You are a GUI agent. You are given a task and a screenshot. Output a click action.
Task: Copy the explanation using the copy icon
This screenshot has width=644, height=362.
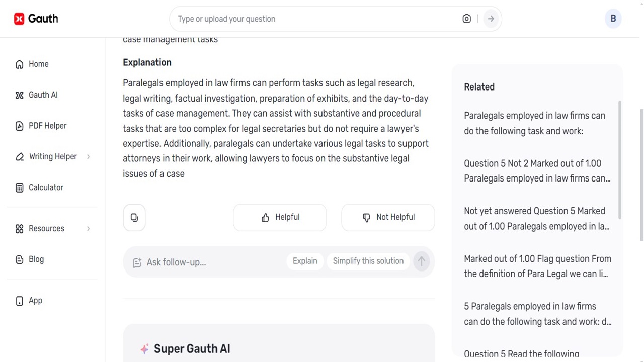coord(134,217)
